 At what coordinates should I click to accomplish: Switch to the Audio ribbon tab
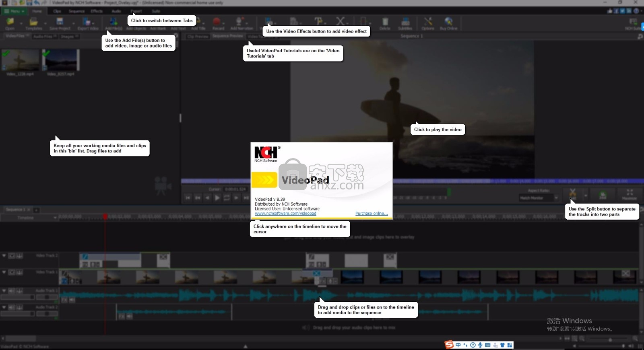coord(116,11)
